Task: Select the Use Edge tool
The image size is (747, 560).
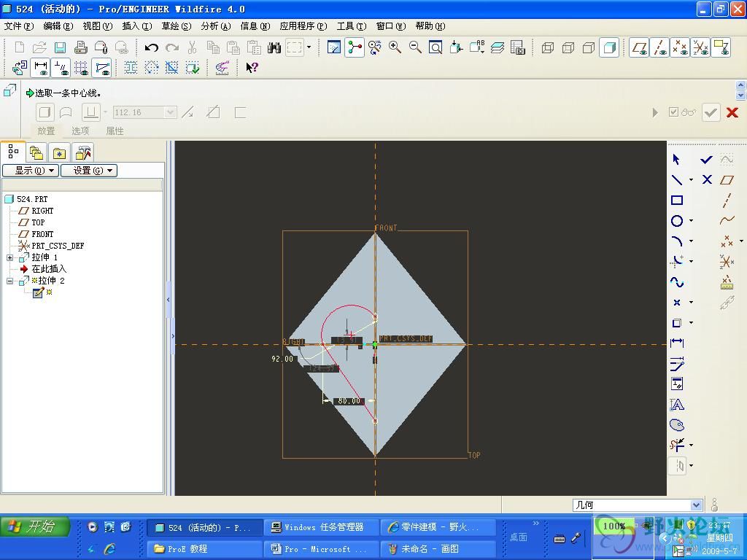Action: point(676,323)
